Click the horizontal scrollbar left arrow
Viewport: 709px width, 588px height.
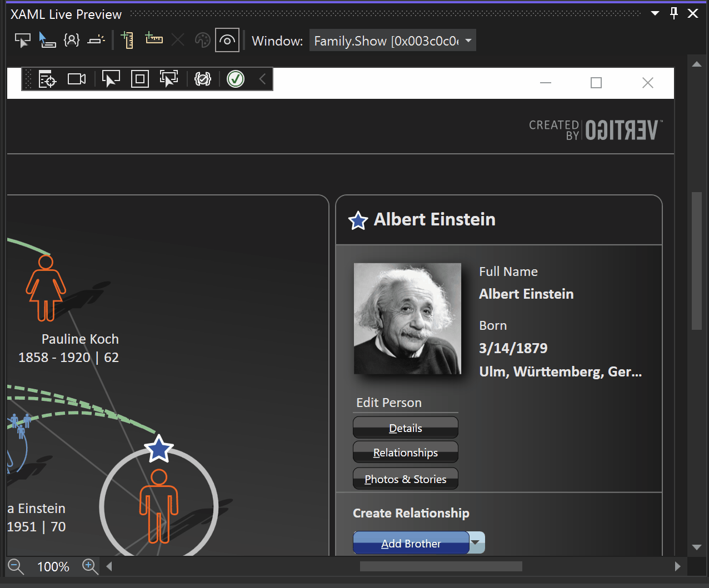click(109, 566)
